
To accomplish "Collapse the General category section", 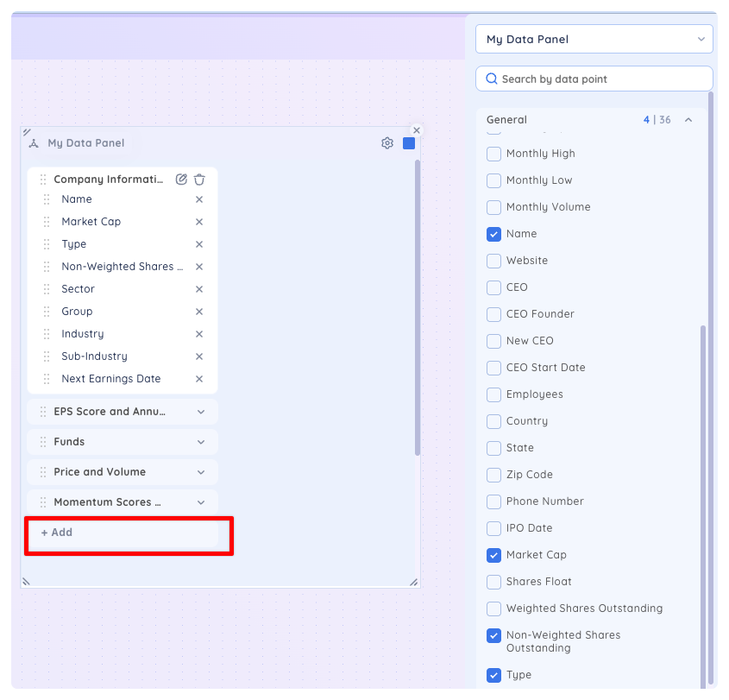I will coord(688,120).
